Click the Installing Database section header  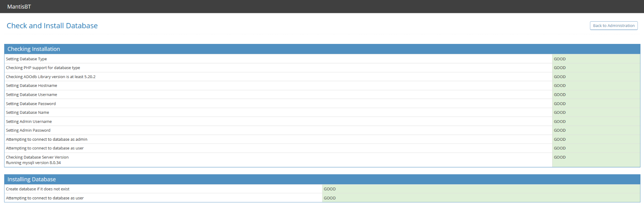pos(32,179)
